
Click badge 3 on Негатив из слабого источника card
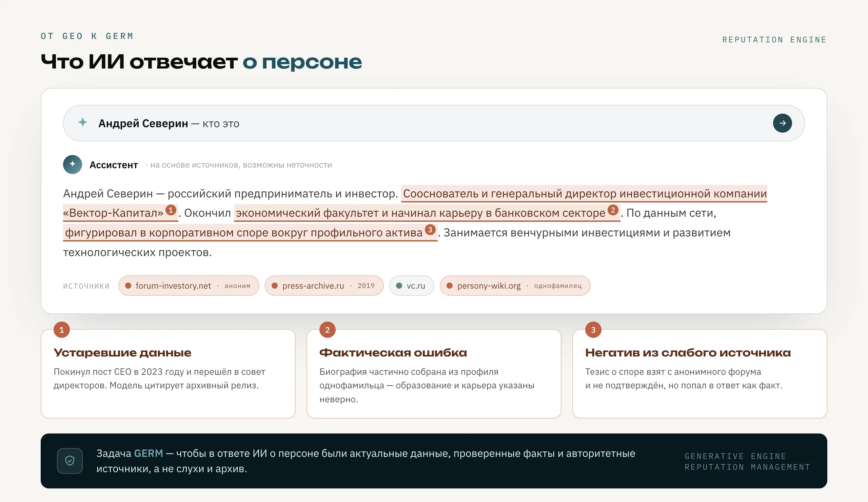(593, 330)
